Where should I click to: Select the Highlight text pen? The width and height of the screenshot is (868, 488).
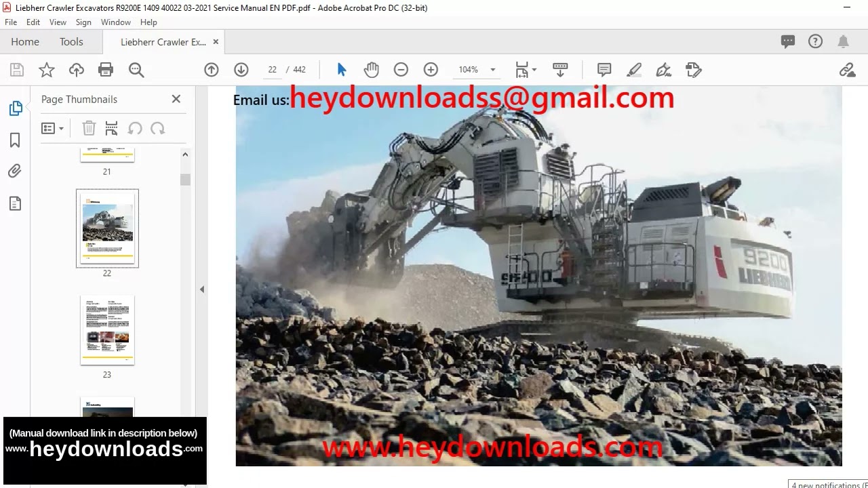[634, 70]
